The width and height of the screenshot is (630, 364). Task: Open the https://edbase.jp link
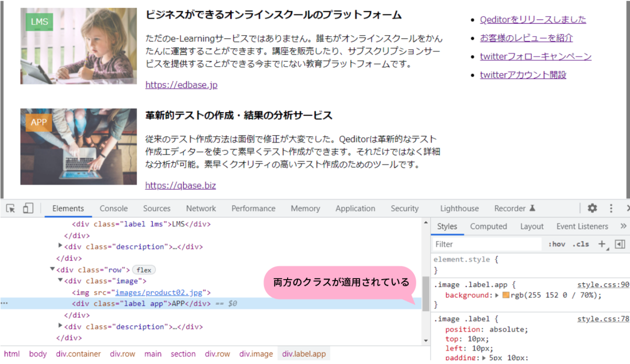pyautogui.click(x=181, y=84)
